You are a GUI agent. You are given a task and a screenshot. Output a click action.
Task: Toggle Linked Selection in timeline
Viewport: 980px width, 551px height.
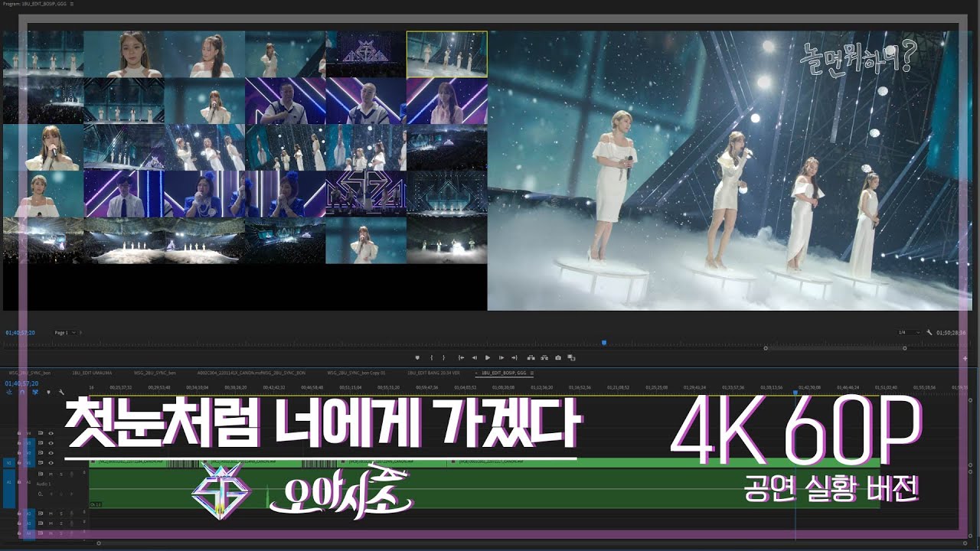tap(35, 392)
